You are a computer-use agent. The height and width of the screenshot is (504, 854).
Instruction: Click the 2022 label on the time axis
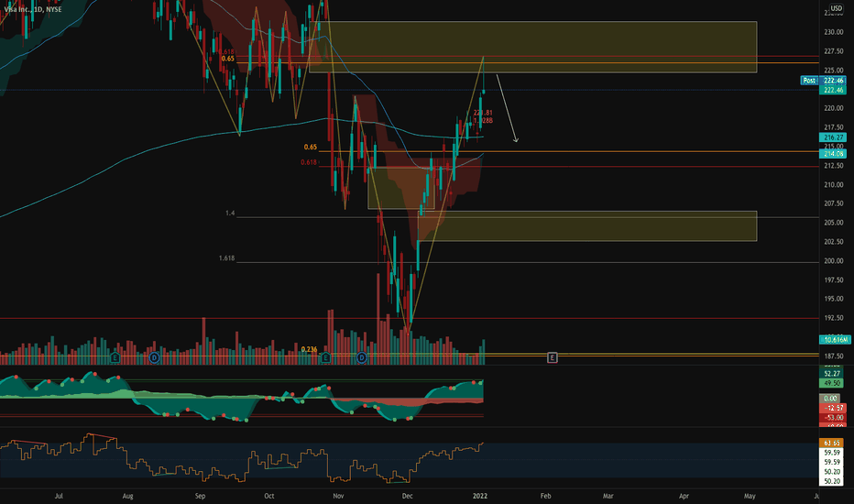[480, 496]
